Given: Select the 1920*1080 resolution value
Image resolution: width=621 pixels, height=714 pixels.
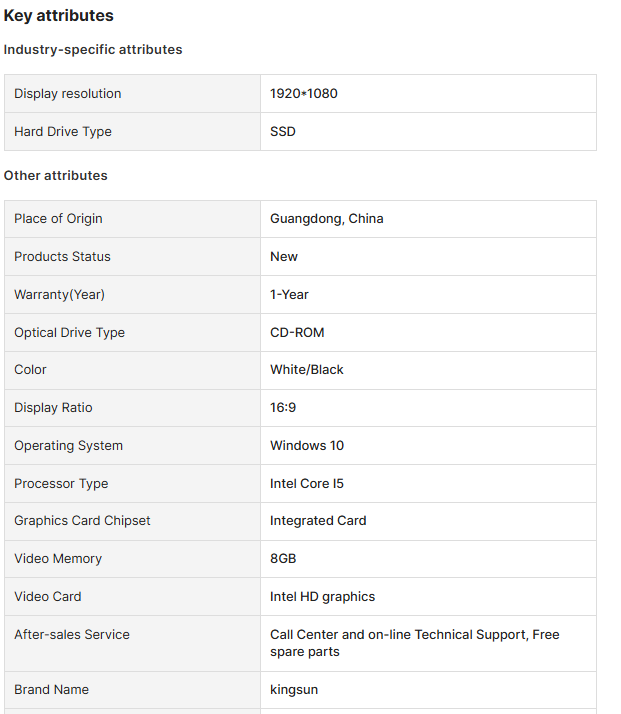Looking at the screenshot, I should tap(304, 94).
